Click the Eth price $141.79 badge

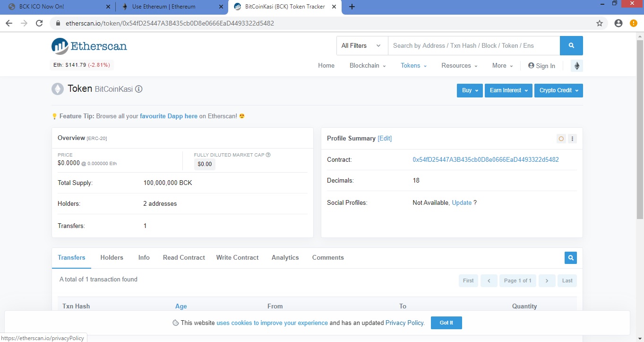(82, 65)
